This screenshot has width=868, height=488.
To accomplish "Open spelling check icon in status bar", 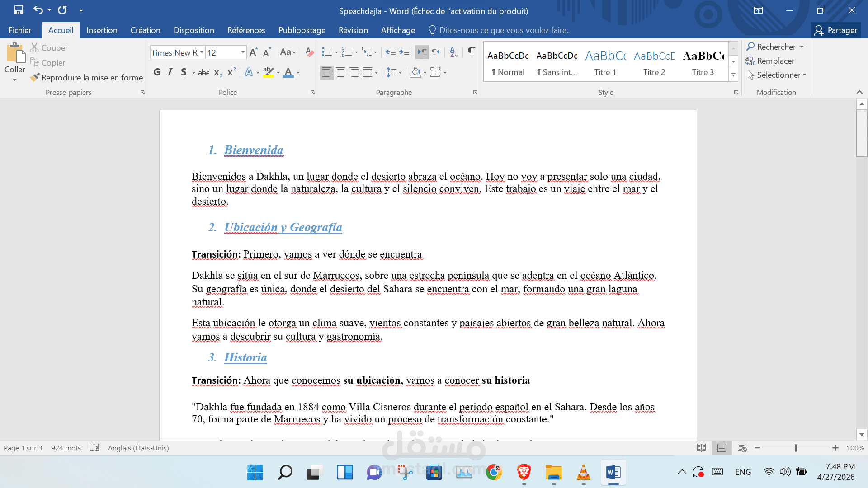I will (x=94, y=448).
